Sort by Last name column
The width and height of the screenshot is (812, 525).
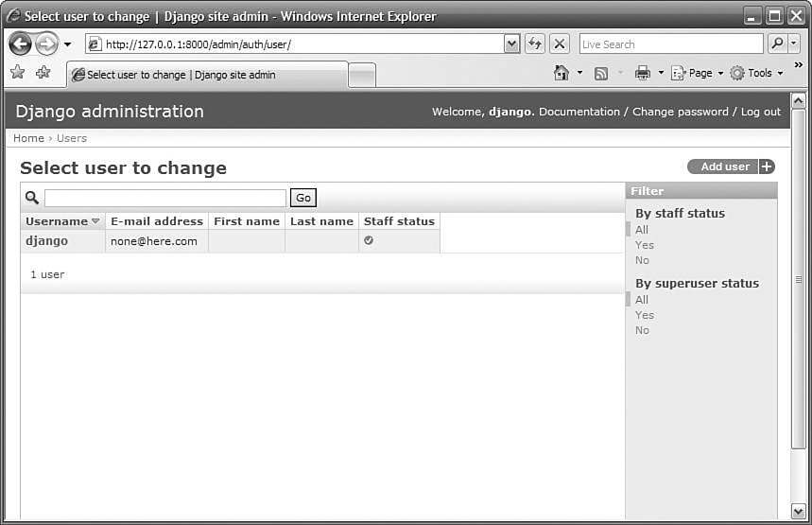[321, 221]
